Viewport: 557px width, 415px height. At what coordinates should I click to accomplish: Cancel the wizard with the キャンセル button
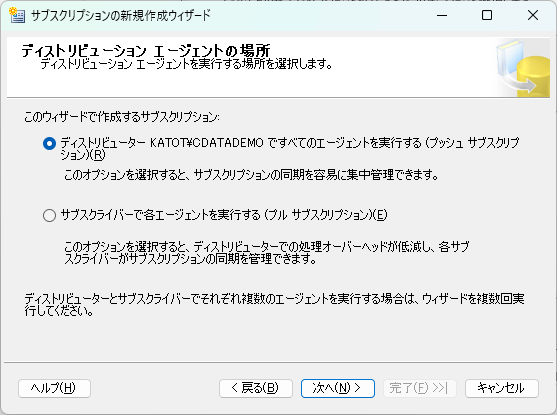point(502,388)
